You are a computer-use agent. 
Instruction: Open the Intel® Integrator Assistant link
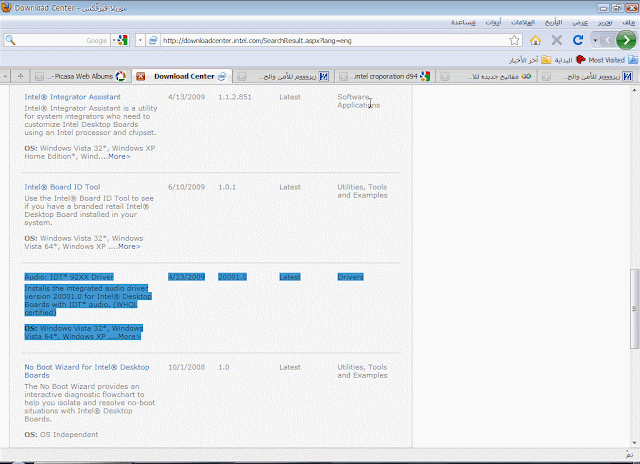(72, 97)
